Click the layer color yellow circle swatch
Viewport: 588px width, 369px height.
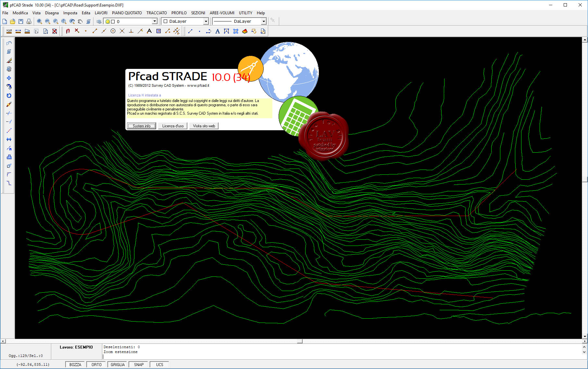(107, 21)
